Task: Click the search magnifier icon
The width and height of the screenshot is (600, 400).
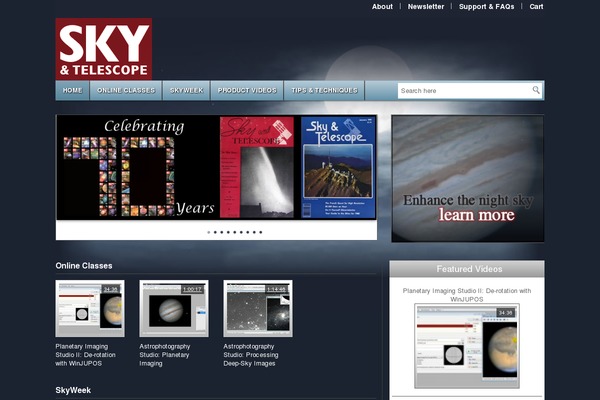Action: point(536,90)
